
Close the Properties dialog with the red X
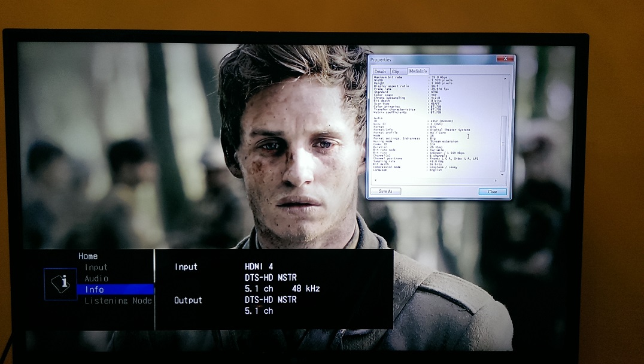[505, 59]
